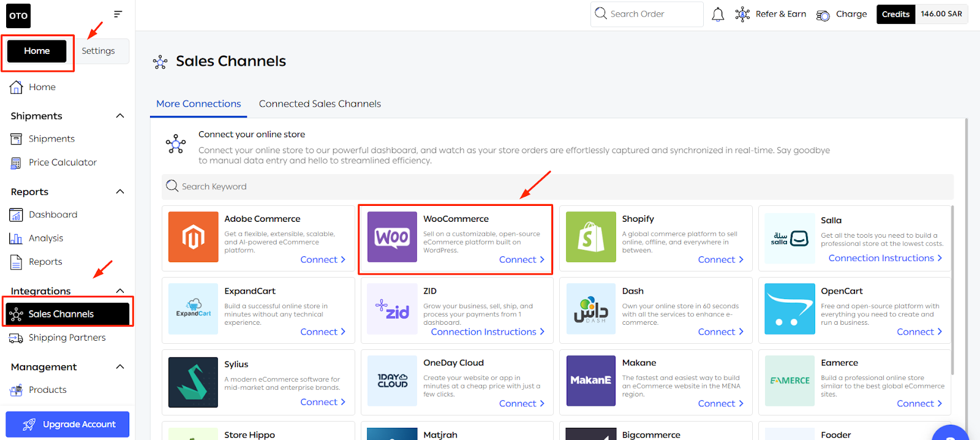Screen dimensions: 980x440
Task: Open ZID Connection Instructions
Action: [x=488, y=332]
